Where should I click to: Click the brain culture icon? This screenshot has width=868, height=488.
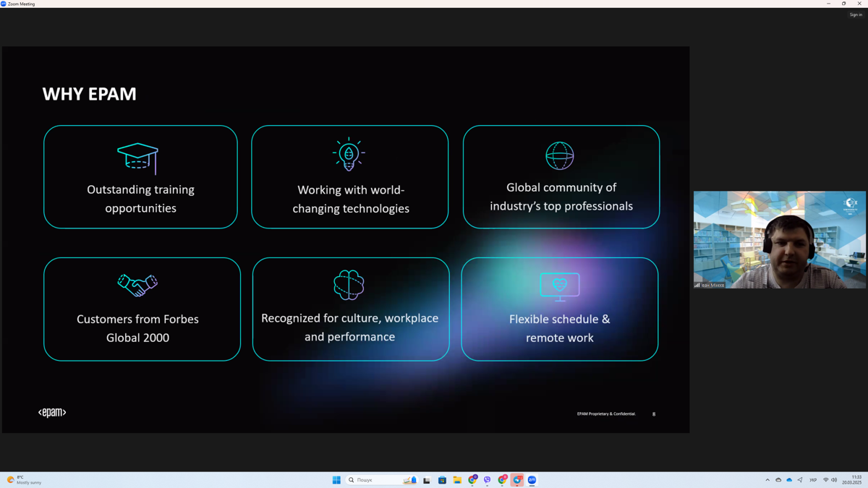pos(349,285)
